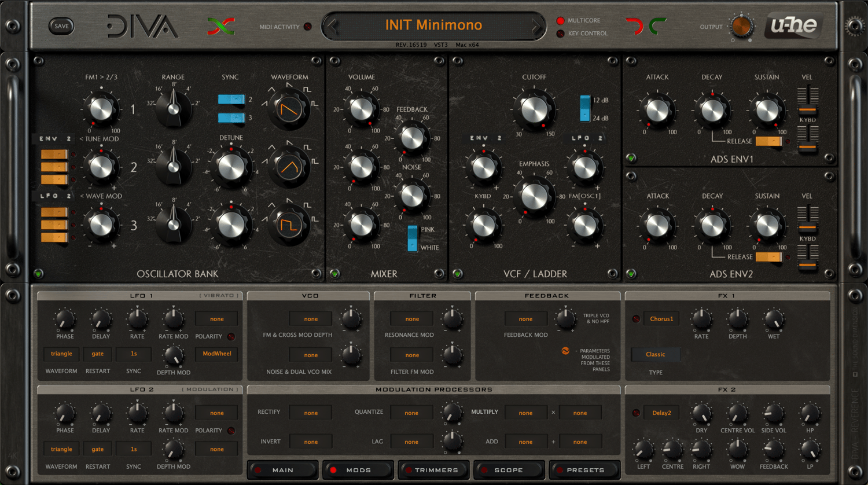This screenshot has width=868, height=485.
Task: Switch to the MODS tab
Action: point(358,470)
